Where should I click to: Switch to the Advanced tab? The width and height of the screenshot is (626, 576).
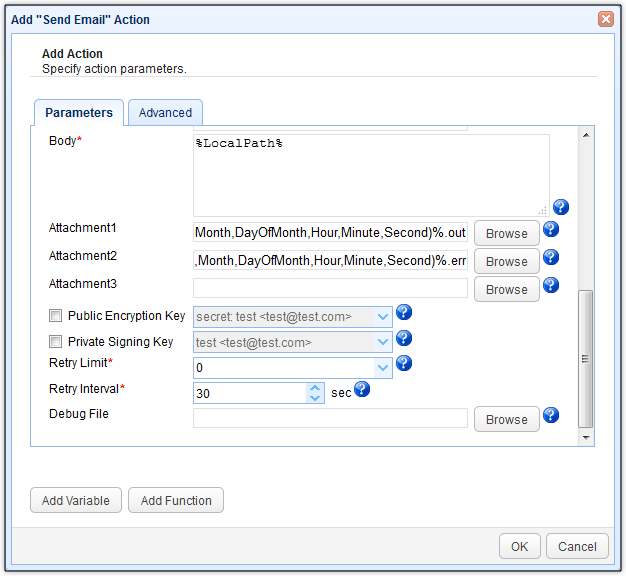tap(165, 113)
